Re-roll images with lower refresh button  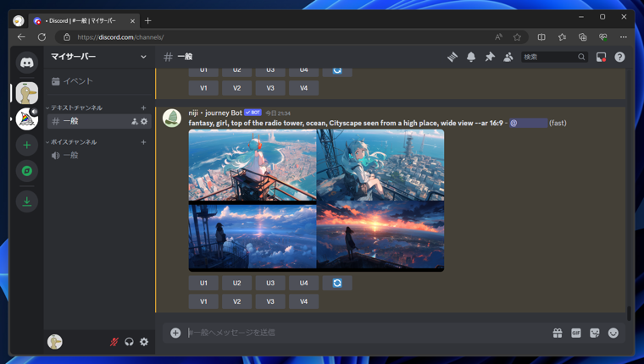337,283
